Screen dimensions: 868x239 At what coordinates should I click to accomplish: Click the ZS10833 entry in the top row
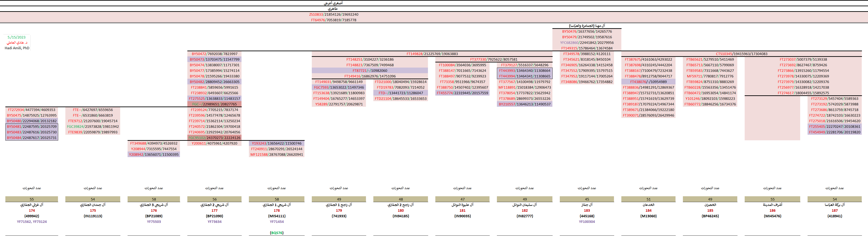(333, 15)
